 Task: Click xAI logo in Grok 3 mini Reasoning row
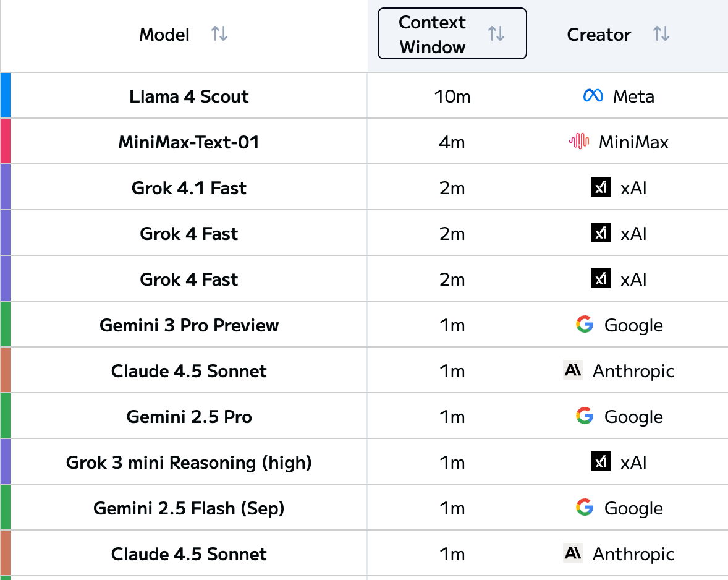600,462
